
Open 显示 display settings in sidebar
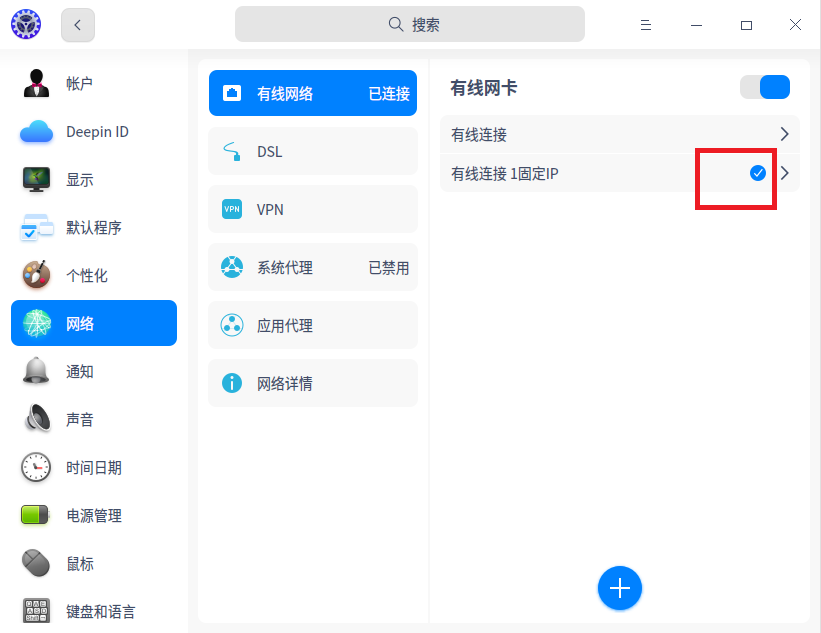tap(93, 179)
